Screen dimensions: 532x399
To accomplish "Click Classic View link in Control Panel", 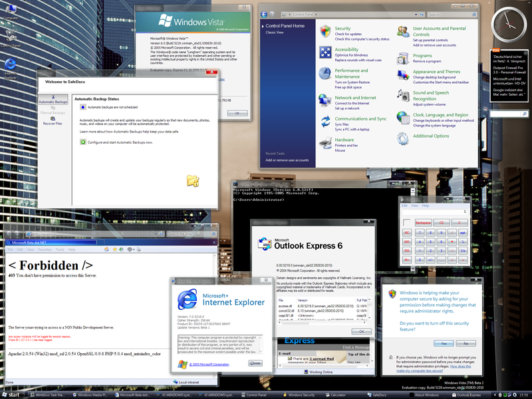I will pos(275,33).
